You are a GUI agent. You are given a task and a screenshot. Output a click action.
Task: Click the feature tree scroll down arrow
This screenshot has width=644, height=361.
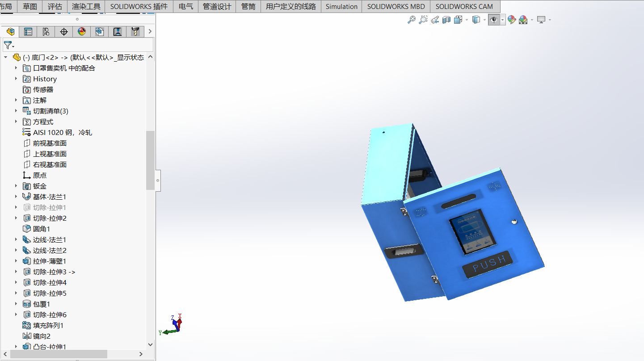coord(150,344)
